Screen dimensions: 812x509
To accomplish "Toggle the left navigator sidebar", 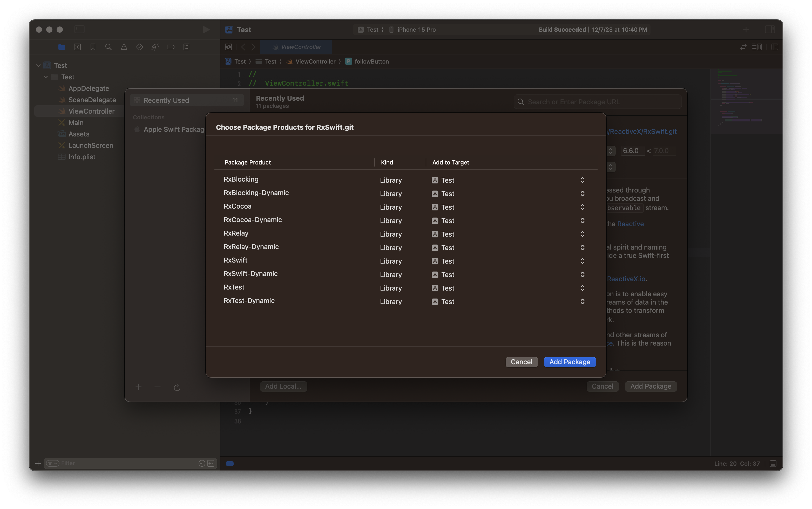I will tap(79, 30).
